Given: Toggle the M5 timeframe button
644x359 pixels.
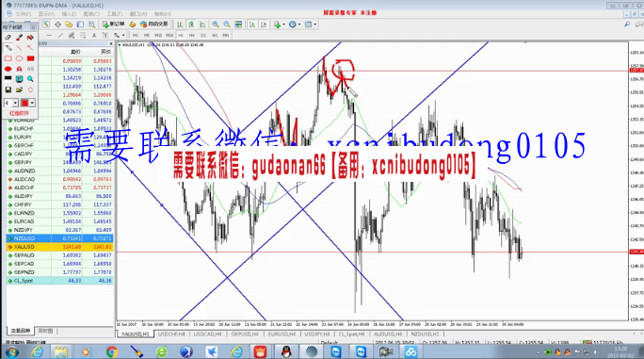Looking at the screenshot, I should [147, 36].
